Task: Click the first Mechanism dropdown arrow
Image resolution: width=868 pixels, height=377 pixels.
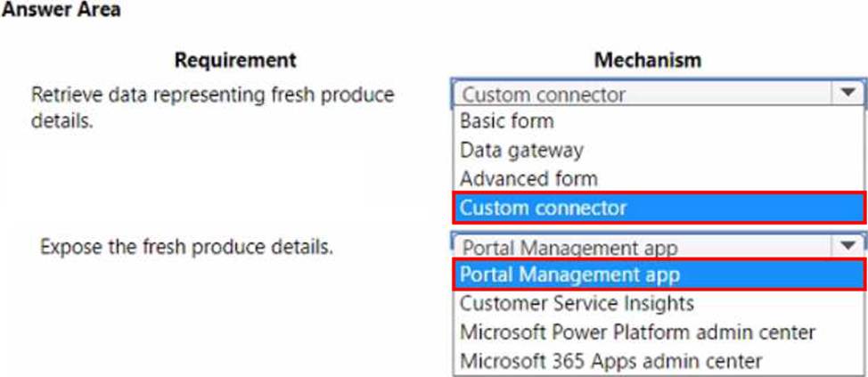Action: pyautogui.click(x=847, y=93)
